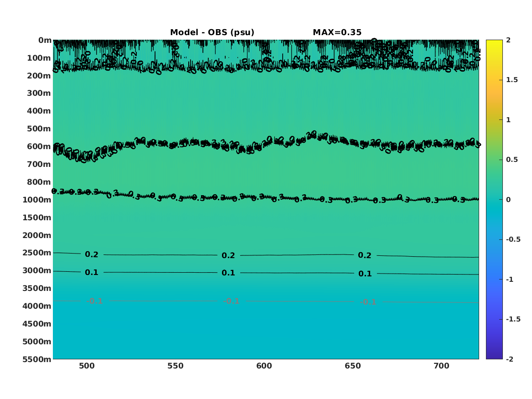Click the x-axis tick label '600'
The image size is (532, 399).
[x=264, y=366]
